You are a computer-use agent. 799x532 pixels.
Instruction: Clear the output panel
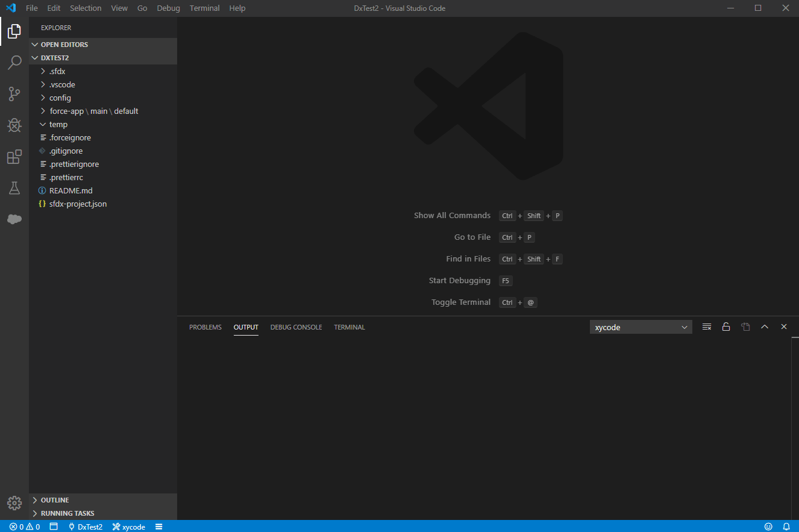click(x=707, y=327)
